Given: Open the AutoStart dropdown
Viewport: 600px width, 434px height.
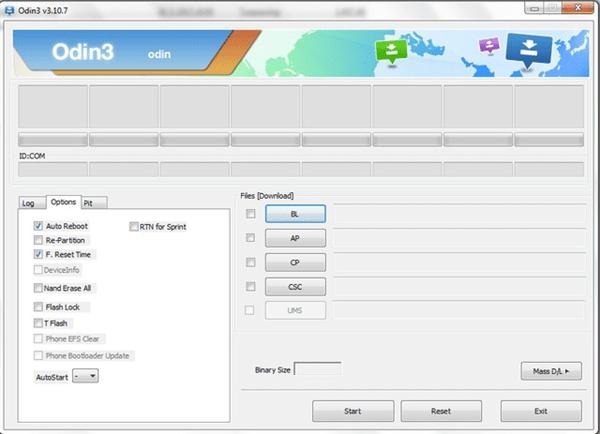Looking at the screenshot, I should 86,376.
